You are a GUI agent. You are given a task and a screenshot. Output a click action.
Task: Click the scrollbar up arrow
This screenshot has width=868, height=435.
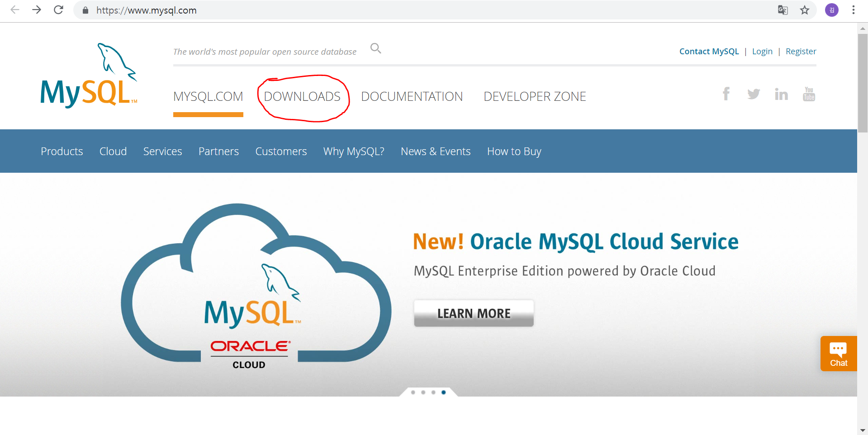coord(863,28)
